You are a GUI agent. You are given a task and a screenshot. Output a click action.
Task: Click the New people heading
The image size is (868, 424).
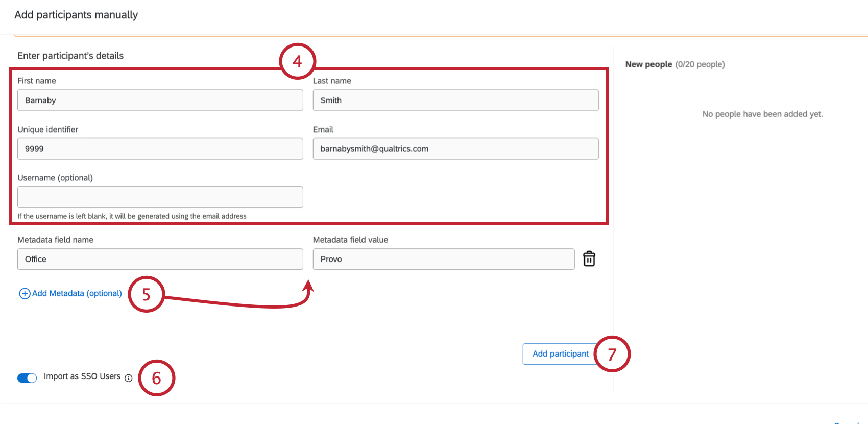[x=648, y=64]
